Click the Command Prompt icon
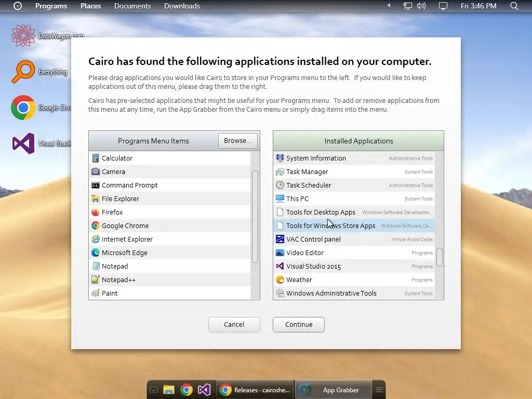The width and height of the screenshot is (532, 399). coord(96,185)
